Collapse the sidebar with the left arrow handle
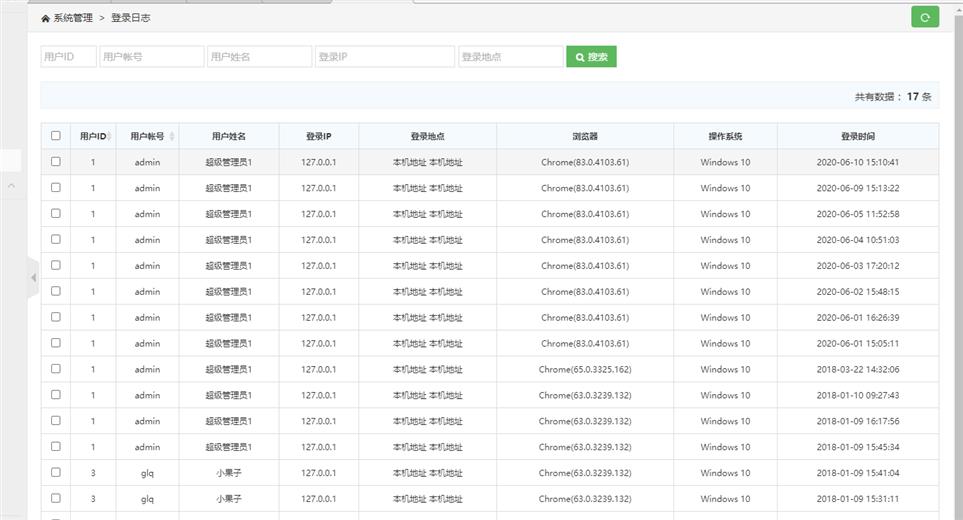The width and height of the screenshot is (963, 520). pos(33,277)
